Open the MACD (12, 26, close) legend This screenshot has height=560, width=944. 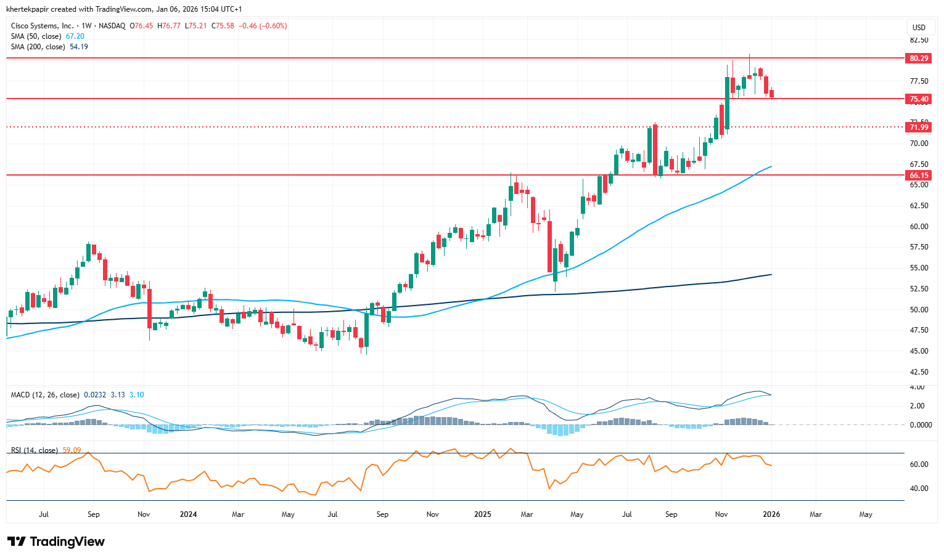pos(44,395)
